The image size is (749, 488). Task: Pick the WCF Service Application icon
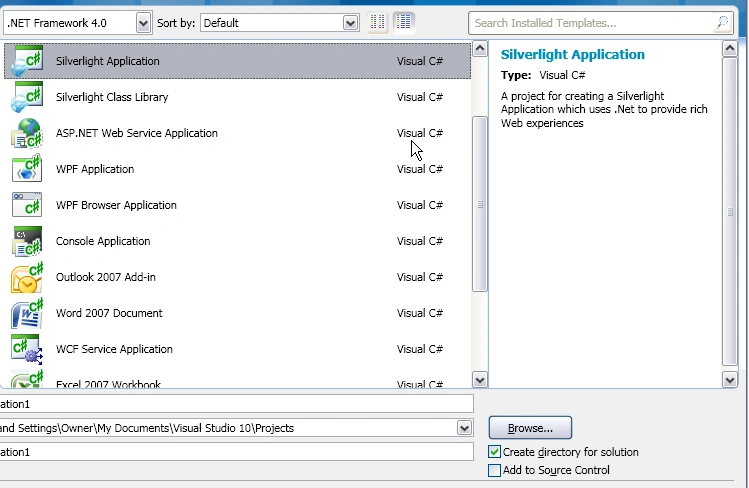click(27, 349)
